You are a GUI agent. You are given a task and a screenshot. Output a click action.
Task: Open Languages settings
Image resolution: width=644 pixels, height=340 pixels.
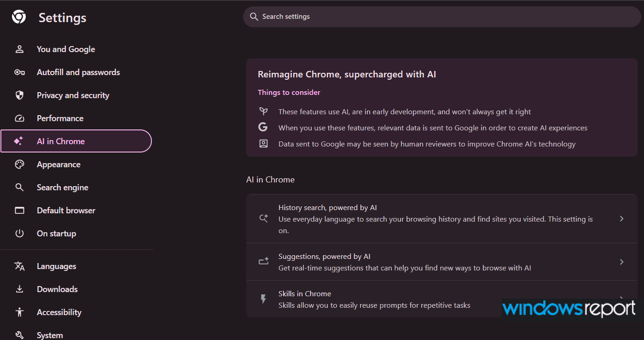(76, 266)
